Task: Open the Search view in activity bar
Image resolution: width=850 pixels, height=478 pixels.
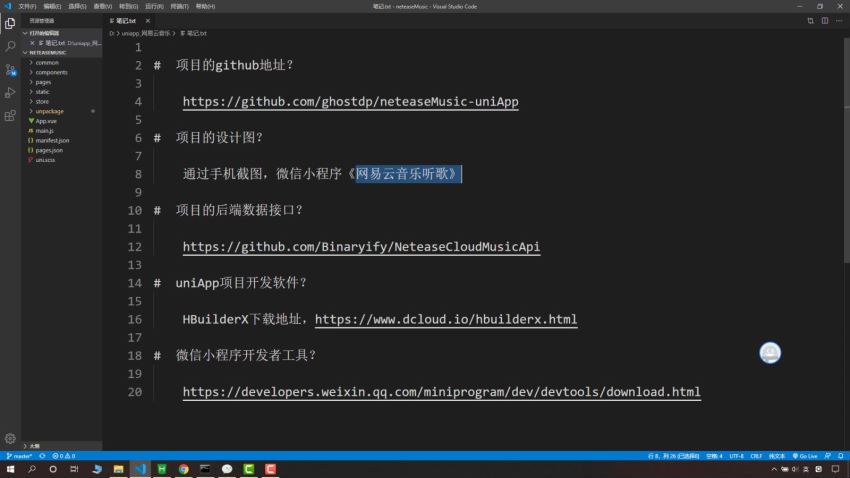Action: tap(10, 46)
